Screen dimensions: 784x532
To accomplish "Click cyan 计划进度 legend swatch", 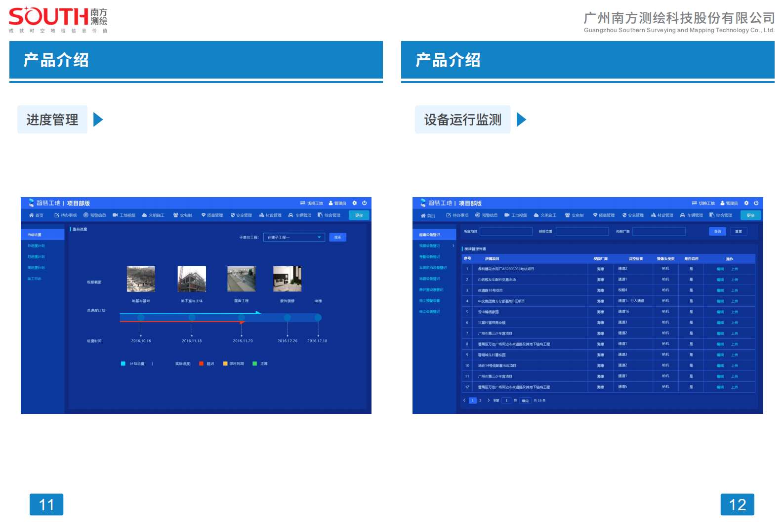I will pyautogui.click(x=123, y=364).
